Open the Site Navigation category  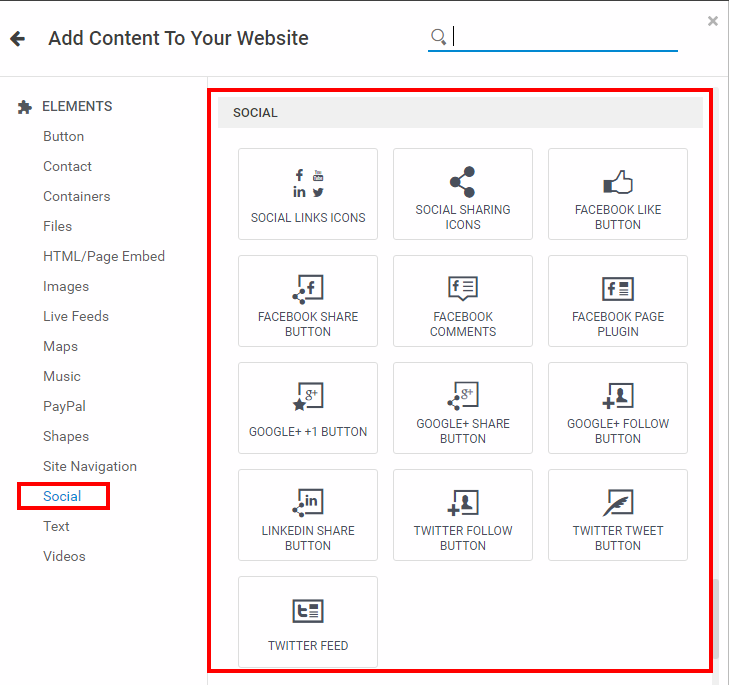click(x=90, y=466)
